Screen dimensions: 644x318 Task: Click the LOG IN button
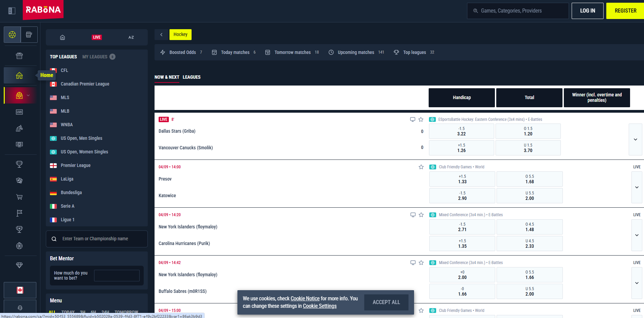[x=588, y=11]
